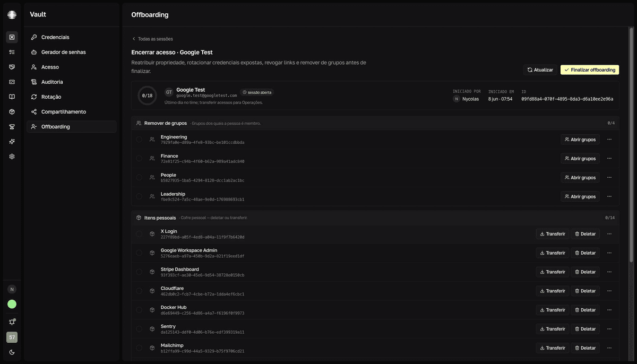Image resolution: width=637 pixels, height=364 pixels.
Task: Click Deletar for X Login
Action: click(x=586, y=234)
